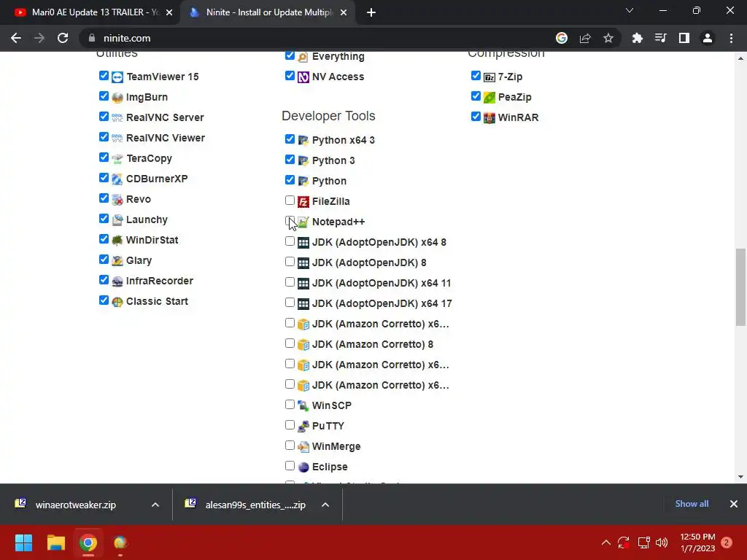
Task: Uncheck the 7-Zip checkbox
Action: (x=476, y=76)
